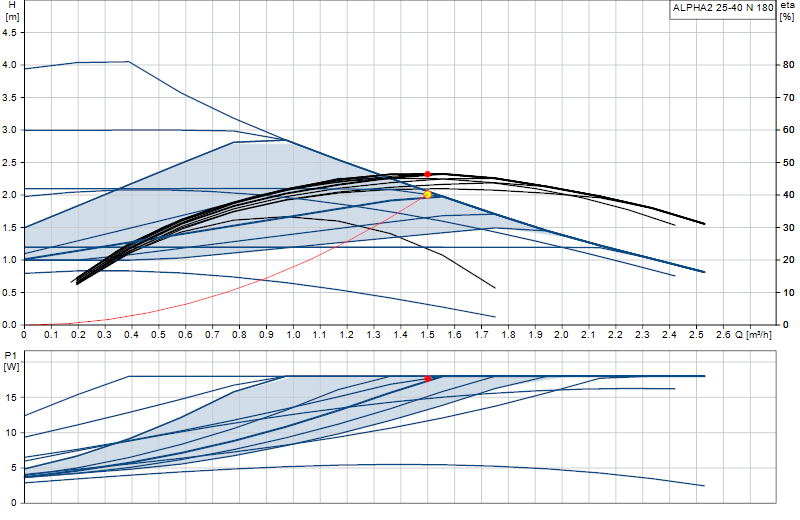Click the 0.1 tick on the Q axis
The image size is (800, 520).
[51, 335]
